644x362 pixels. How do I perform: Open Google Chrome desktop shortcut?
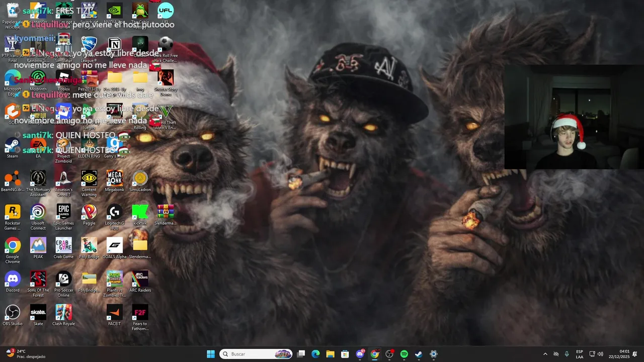tap(13, 250)
